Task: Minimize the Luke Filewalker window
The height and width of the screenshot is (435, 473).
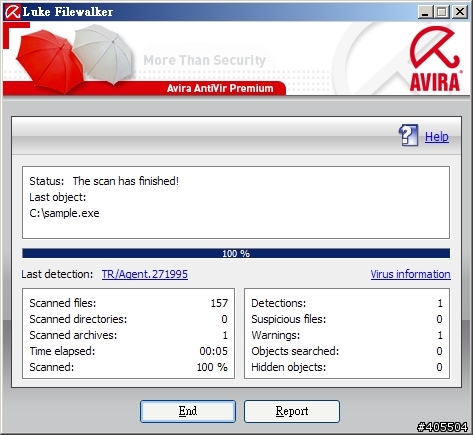Action: 425,12
